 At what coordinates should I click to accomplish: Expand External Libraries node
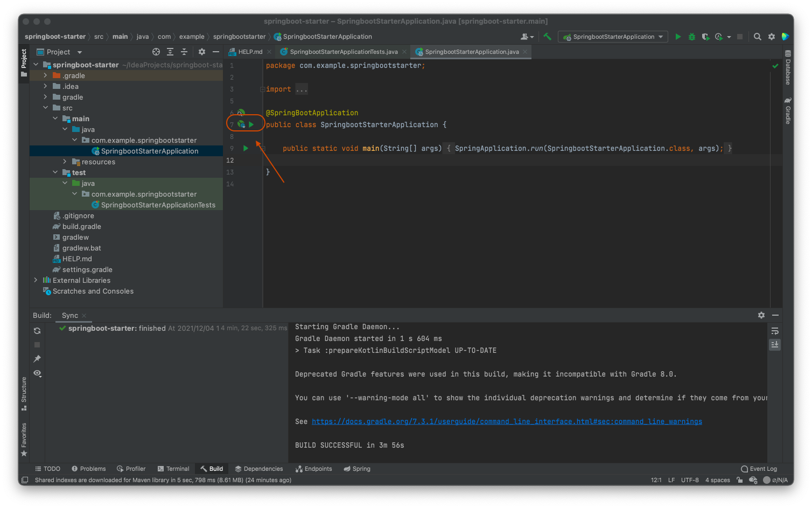pos(36,280)
